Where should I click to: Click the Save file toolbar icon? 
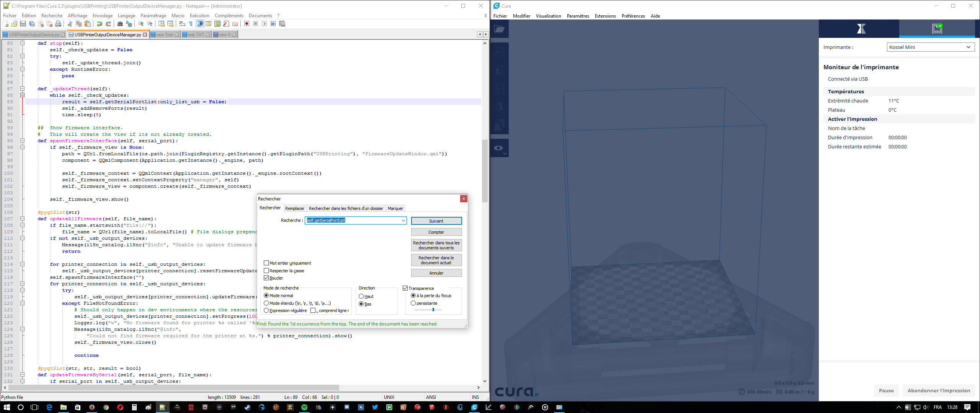tap(23, 24)
